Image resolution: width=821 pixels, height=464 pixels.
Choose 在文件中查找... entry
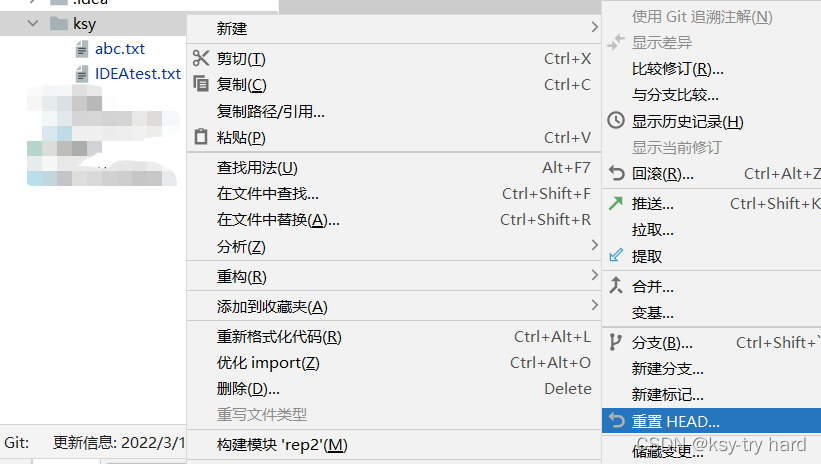click(x=394, y=194)
